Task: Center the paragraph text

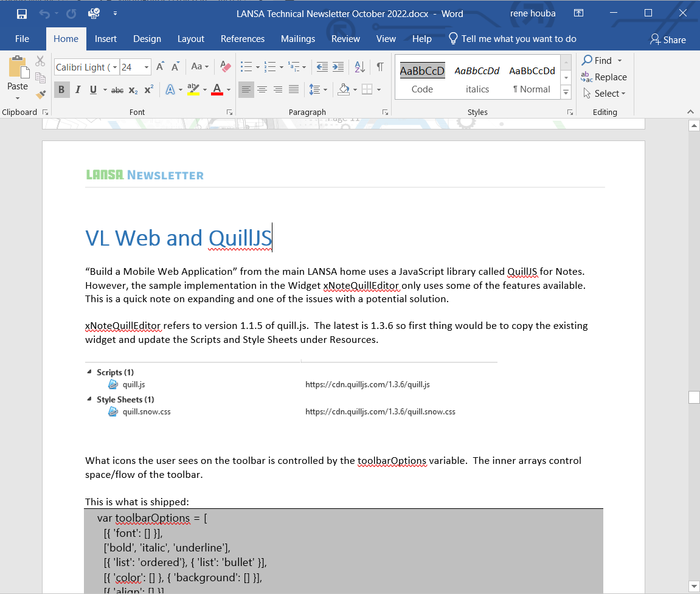Action: click(262, 90)
